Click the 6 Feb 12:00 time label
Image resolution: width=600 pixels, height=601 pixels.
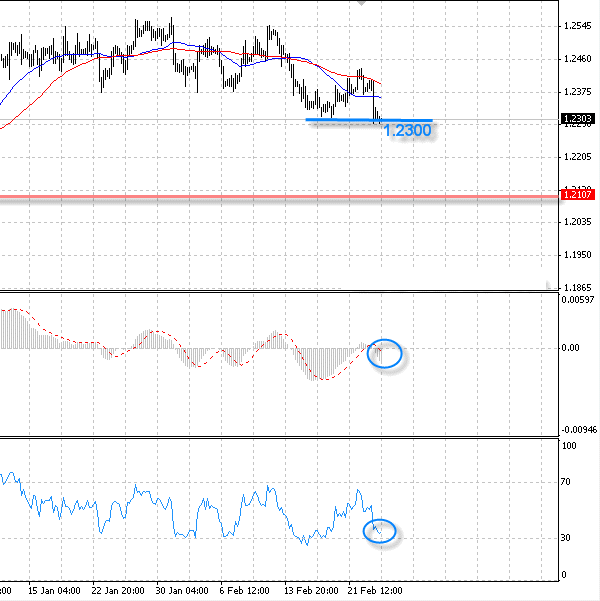click(x=245, y=591)
